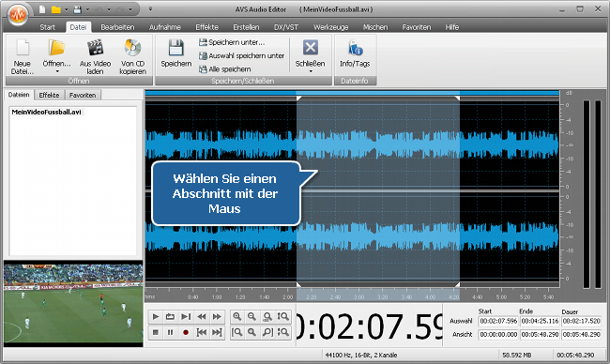Switch to the Start ribbon tab
The image size is (610, 364).
pyautogui.click(x=48, y=27)
